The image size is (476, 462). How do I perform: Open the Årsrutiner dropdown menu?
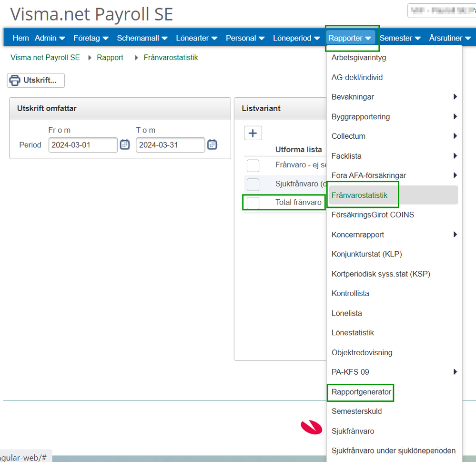450,38
